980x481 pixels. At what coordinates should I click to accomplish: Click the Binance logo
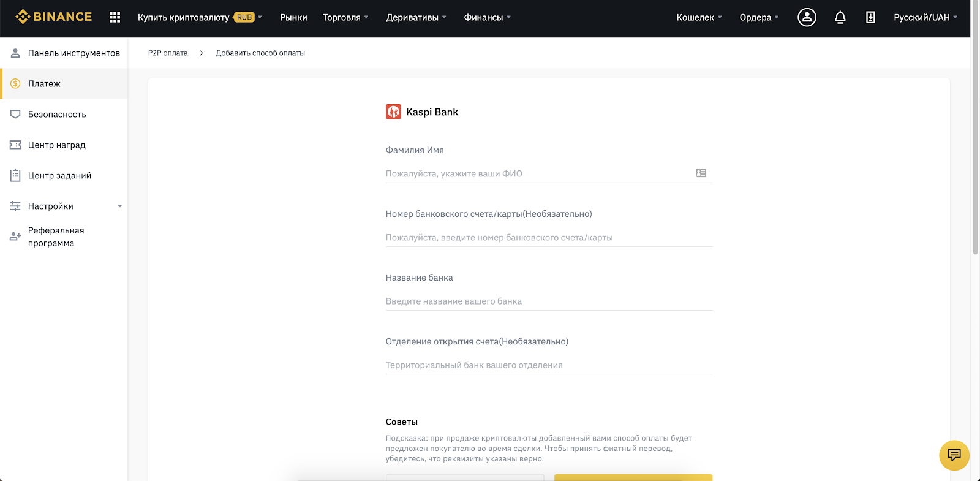click(x=54, y=17)
